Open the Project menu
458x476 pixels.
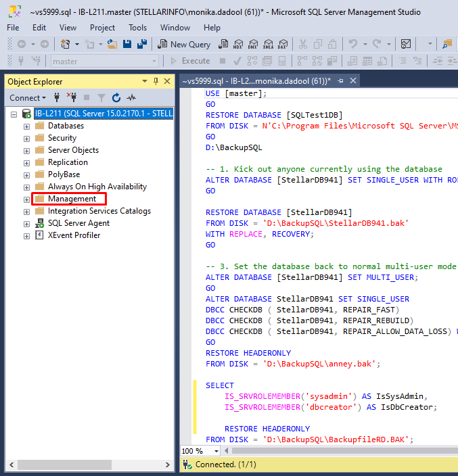(x=102, y=28)
